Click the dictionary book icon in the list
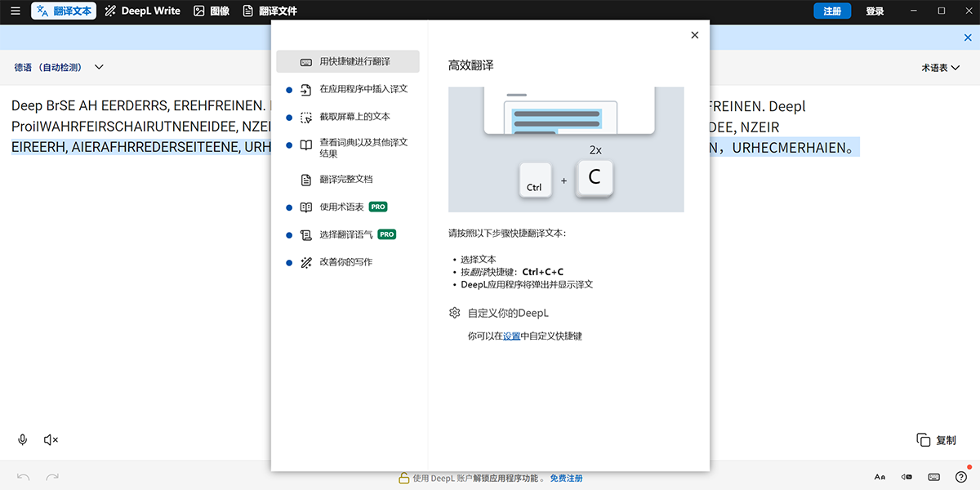 pos(306,145)
